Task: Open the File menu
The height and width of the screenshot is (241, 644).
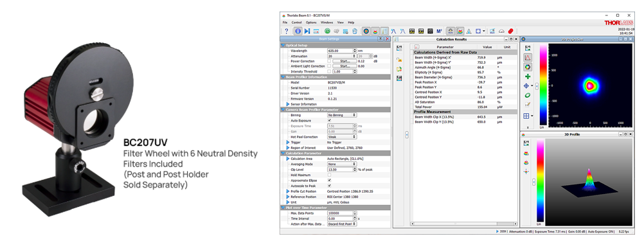Action: click(x=285, y=22)
